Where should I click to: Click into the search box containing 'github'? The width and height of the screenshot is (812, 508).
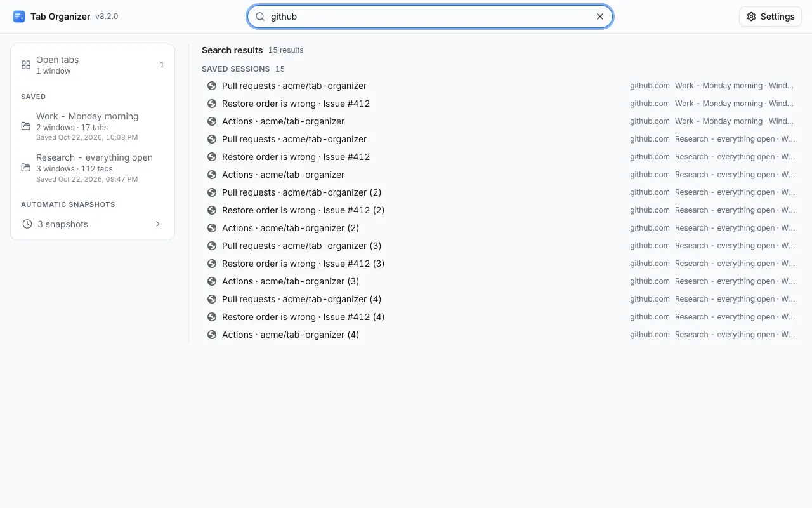click(430, 17)
